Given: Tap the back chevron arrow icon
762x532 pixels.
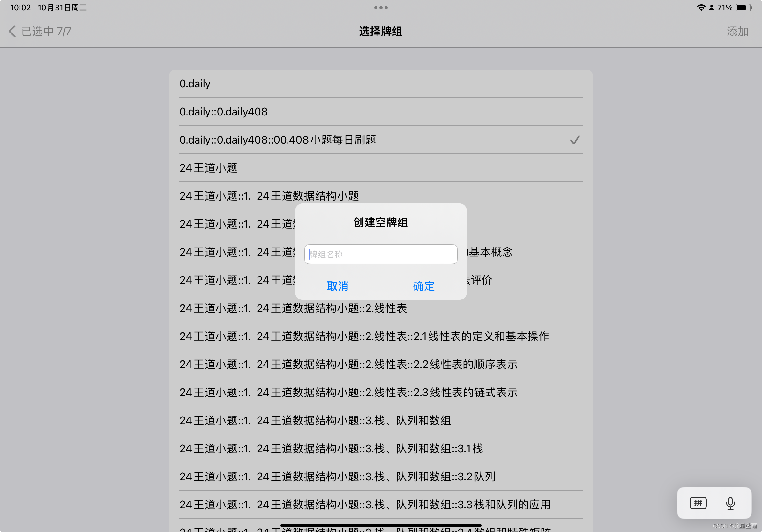Looking at the screenshot, I should (x=12, y=32).
